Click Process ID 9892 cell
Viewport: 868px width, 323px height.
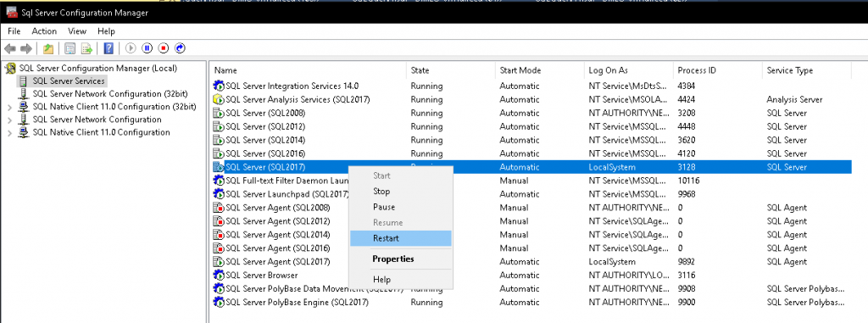687,261
